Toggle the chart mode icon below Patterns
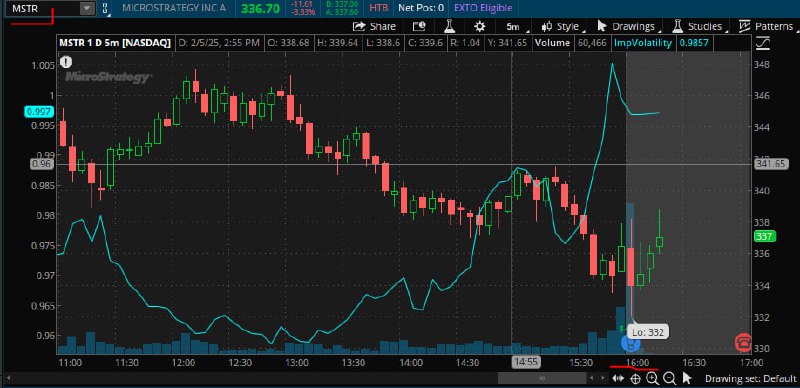This screenshot has height=388, width=800. tap(762, 43)
